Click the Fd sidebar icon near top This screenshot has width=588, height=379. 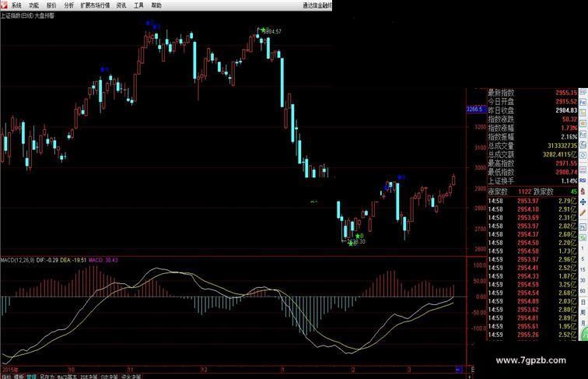point(583,102)
